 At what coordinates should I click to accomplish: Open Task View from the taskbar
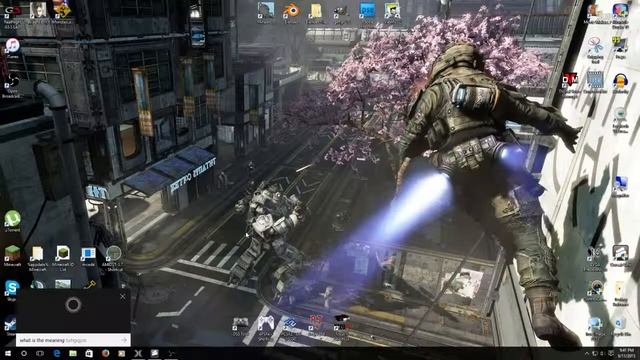point(40,353)
